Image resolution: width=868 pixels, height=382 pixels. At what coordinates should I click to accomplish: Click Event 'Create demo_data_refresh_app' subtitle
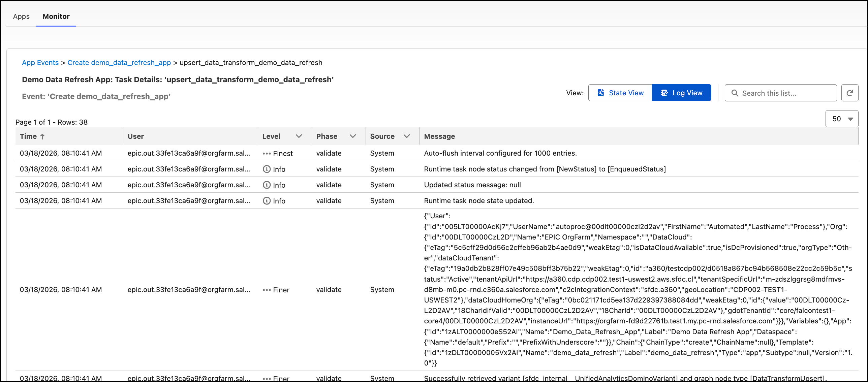coord(96,96)
